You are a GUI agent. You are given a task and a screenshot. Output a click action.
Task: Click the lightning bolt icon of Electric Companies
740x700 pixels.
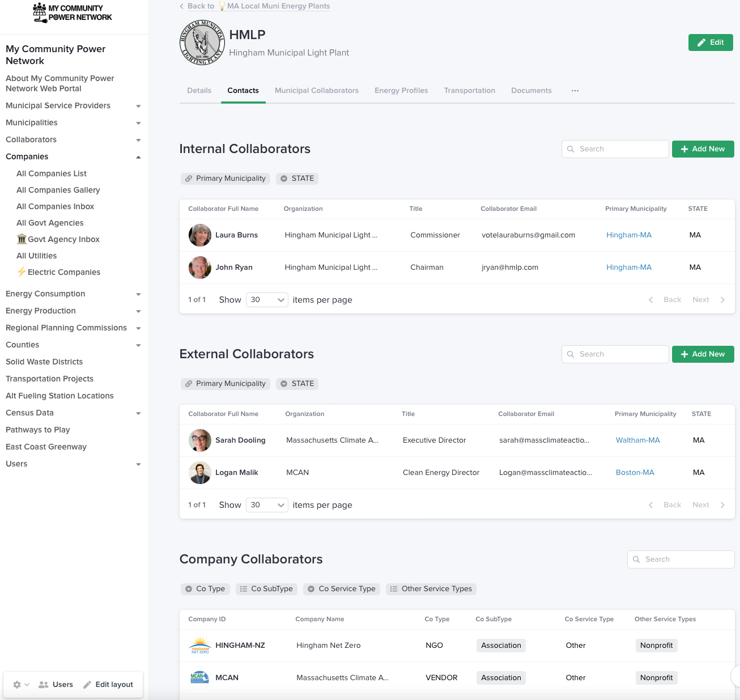(22, 272)
